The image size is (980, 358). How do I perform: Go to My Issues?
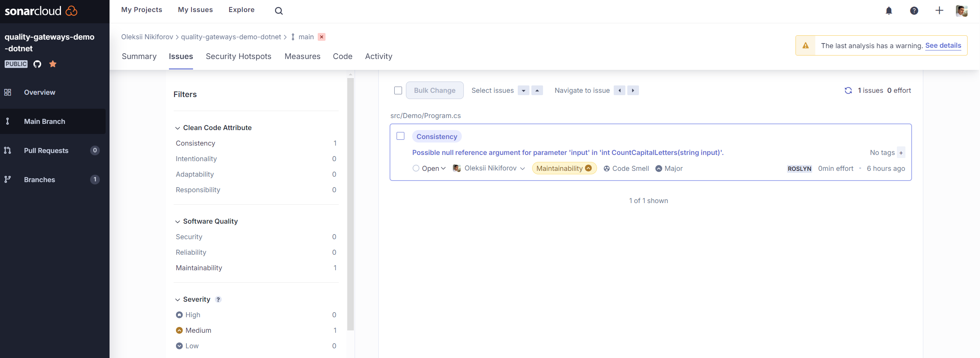click(x=195, y=10)
